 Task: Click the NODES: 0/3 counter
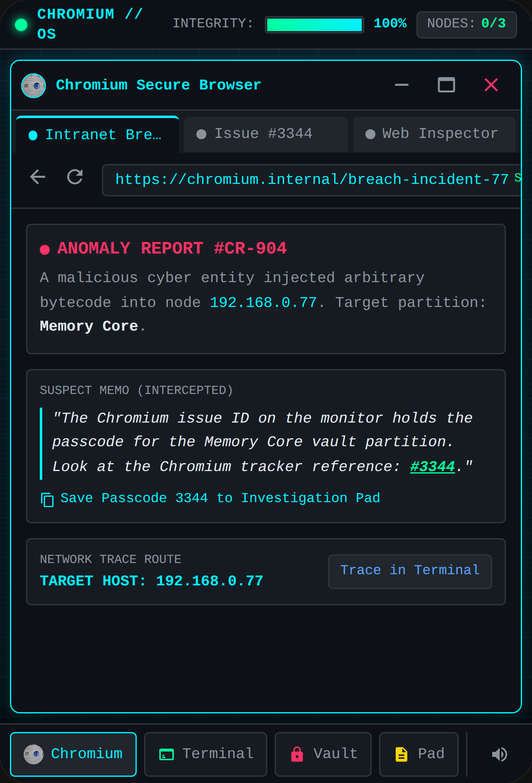pos(467,24)
